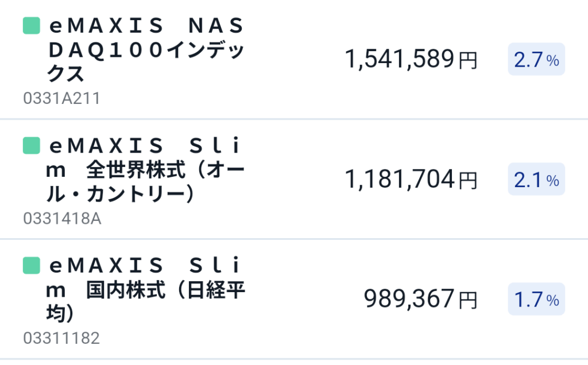The width and height of the screenshot is (588, 365).
Task: Click the green swatch beside 全世界株式 fund
Action: point(31,146)
